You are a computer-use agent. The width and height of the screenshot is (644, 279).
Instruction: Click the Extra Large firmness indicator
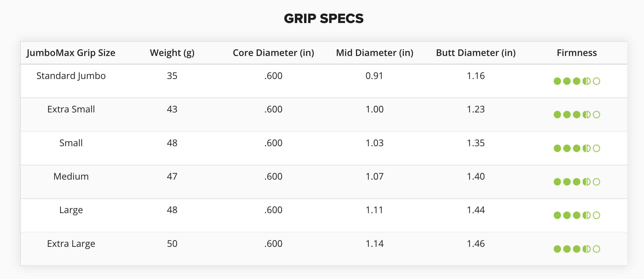pyautogui.click(x=577, y=249)
